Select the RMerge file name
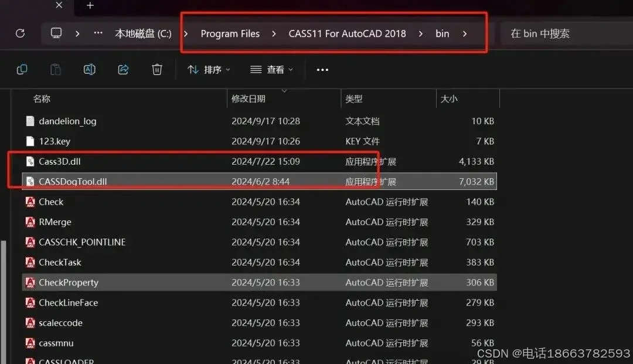 tap(55, 222)
